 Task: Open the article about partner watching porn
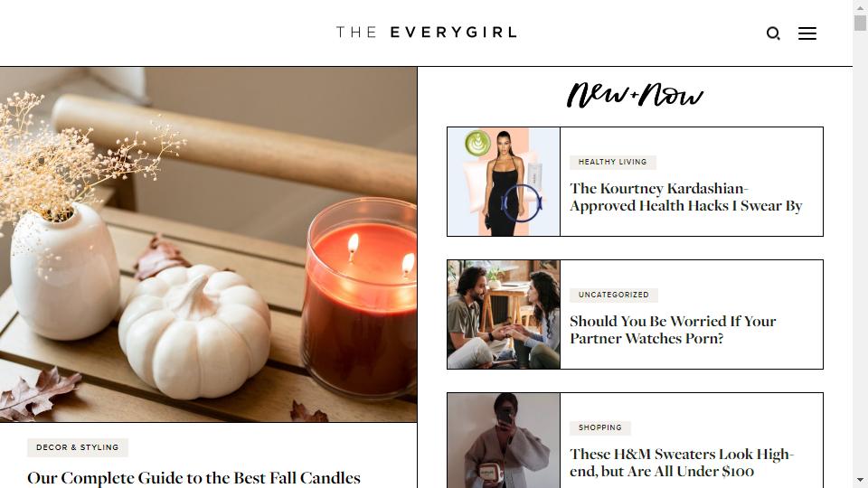673,330
